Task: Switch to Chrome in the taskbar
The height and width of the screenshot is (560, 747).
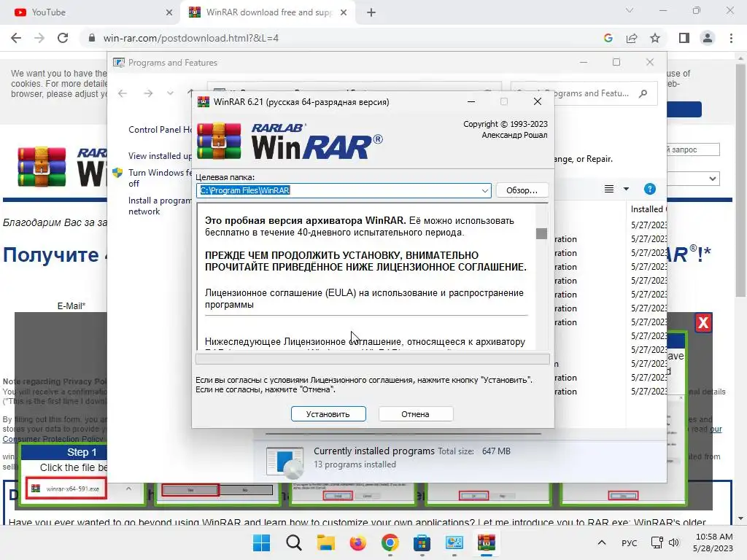Action: click(x=390, y=542)
